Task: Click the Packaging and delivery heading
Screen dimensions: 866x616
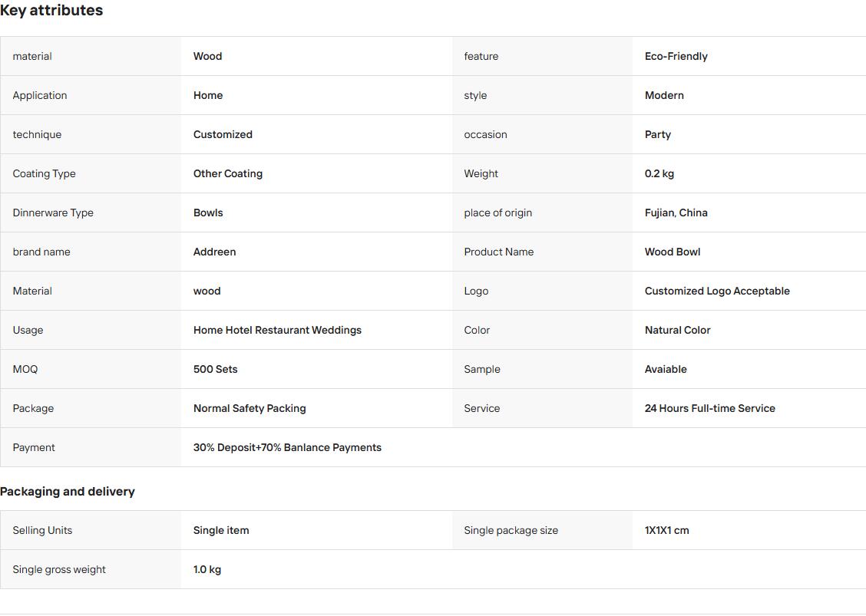Action: [68, 492]
